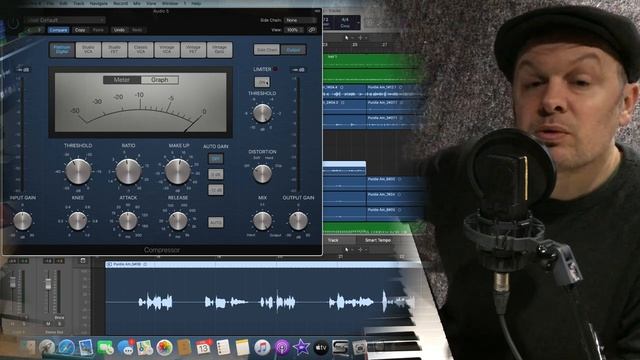Open Apple TV from the Dock
This screenshot has height=360, width=640.
click(x=321, y=347)
